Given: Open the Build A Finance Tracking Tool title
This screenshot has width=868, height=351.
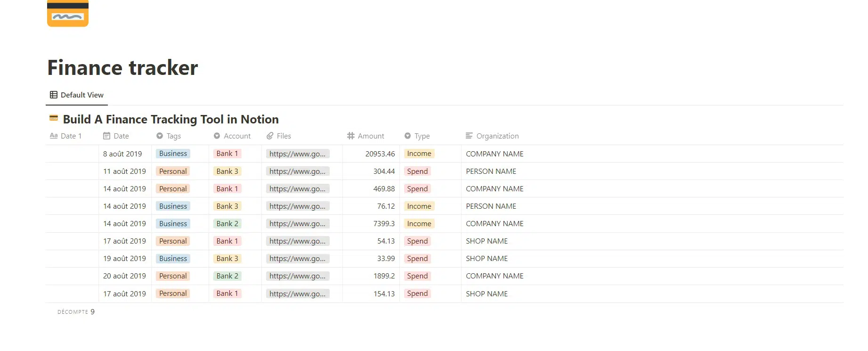Looking at the screenshot, I should [x=170, y=120].
